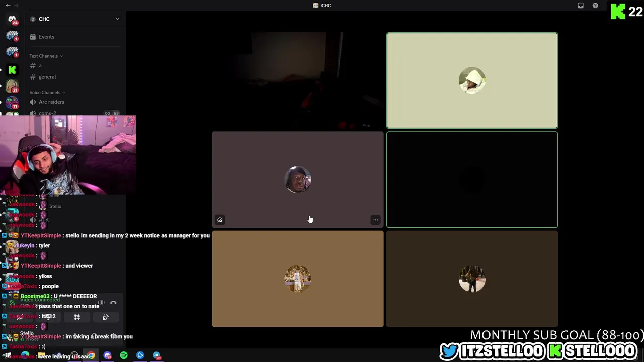This screenshot has width=644, height=362.
Task: Open server icon with 71 badge
Action: point(12,103)
